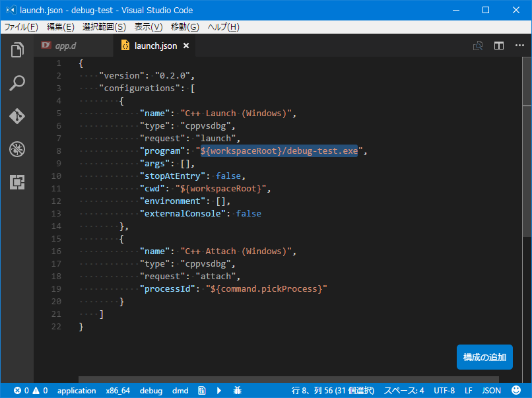
Task: Open the ヘルプ(H) menu
Action: (223, 27)
